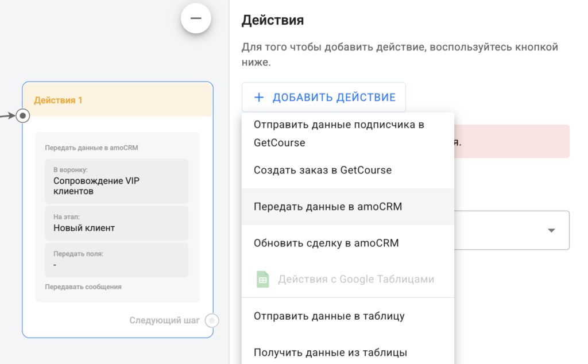Click the Действия с Google Таблицами section header
Screen dimensions: 588x364
(x=356, y=280)
